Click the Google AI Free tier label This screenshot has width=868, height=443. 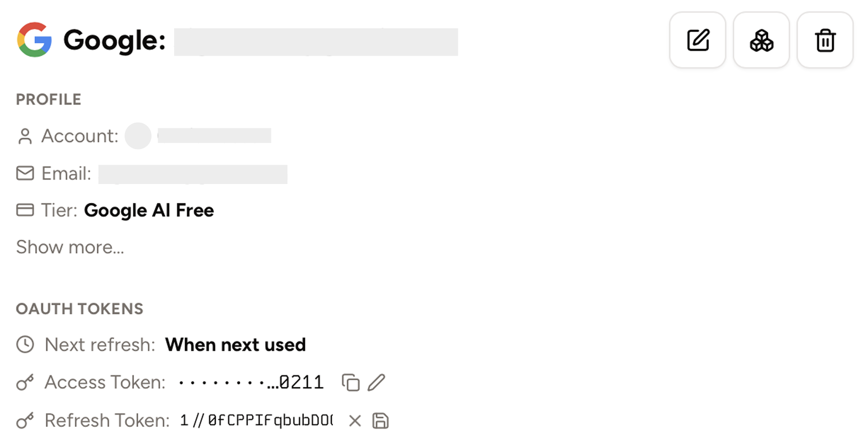[x=149, y=210]
